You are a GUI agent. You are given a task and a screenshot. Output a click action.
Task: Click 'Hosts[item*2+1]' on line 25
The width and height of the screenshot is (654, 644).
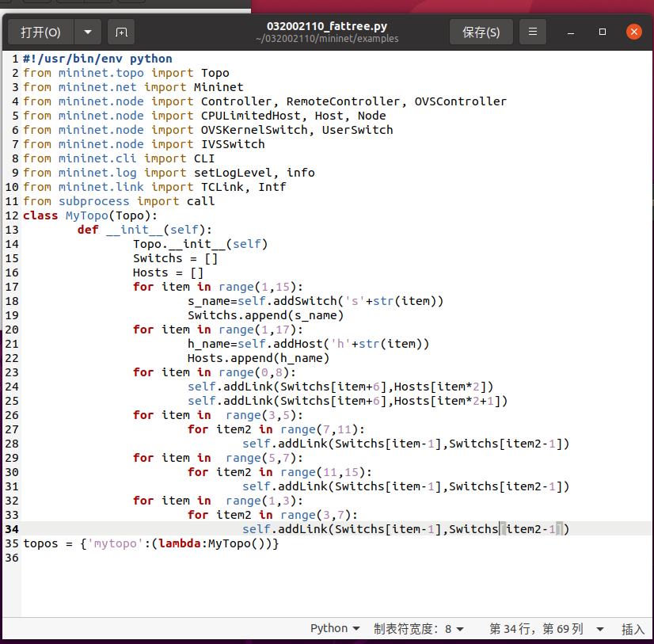point(447,401)
